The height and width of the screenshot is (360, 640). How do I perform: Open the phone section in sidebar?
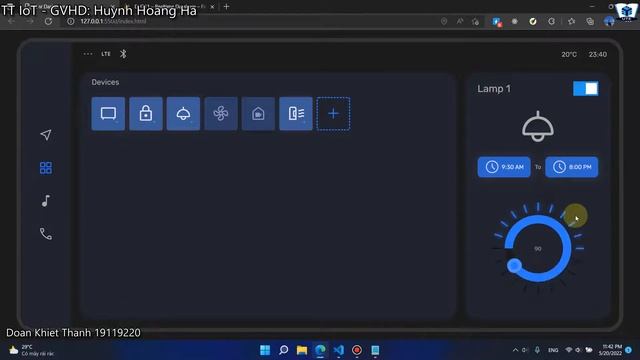pos(46,233)
